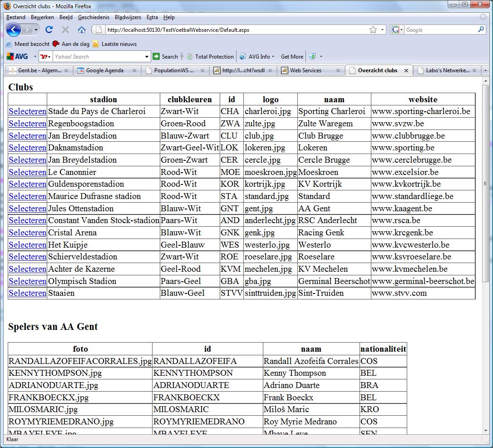Open Total Protection from AVG toolbar
The width and height of the screenshot is (493, 448).
(210, 57)
